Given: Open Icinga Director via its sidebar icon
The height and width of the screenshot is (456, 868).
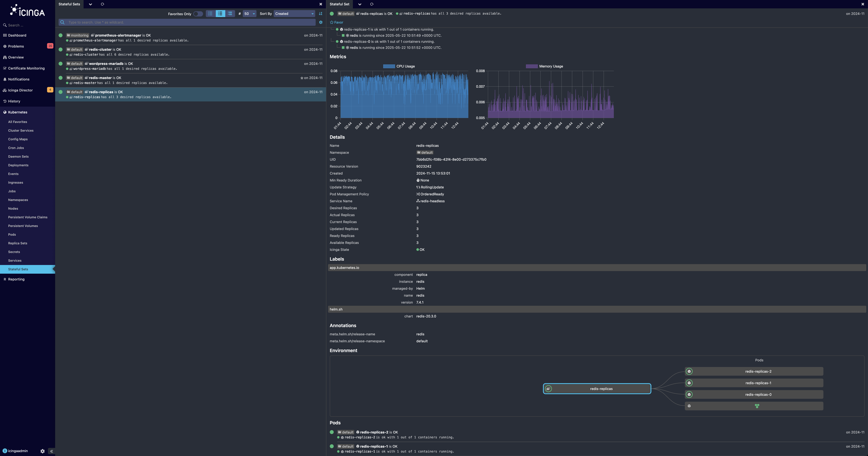Looking at the screenshot, I should [x=5, y=90].
